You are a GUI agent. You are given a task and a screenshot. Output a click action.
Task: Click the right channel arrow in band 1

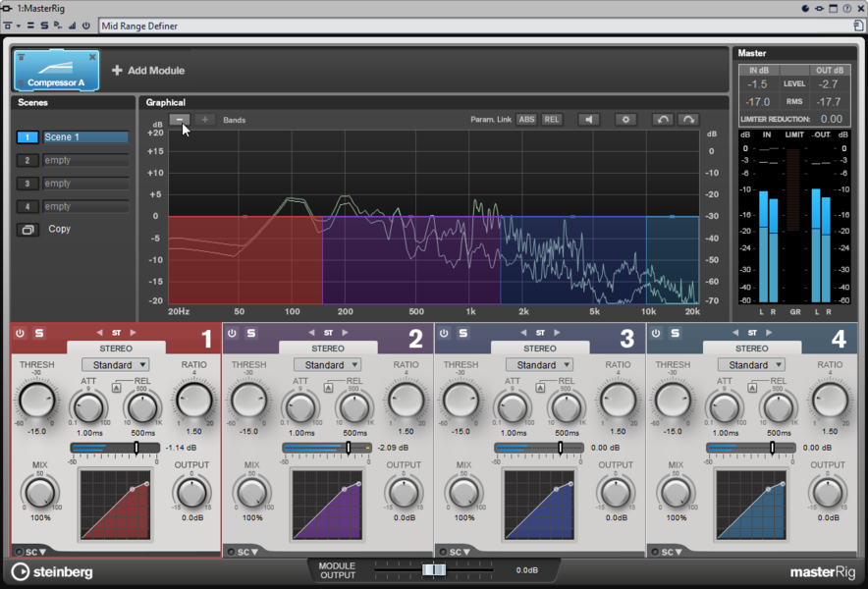[x=133, y=333]
